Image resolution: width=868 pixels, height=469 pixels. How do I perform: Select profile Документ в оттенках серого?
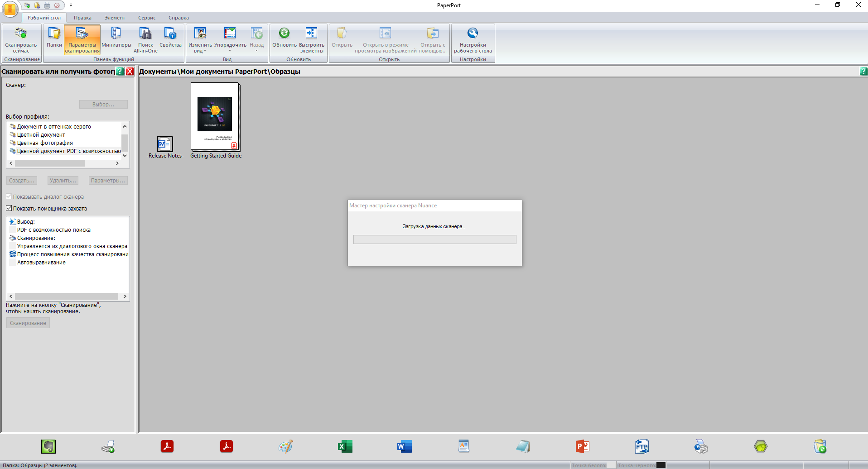click(x=54, y=127)
